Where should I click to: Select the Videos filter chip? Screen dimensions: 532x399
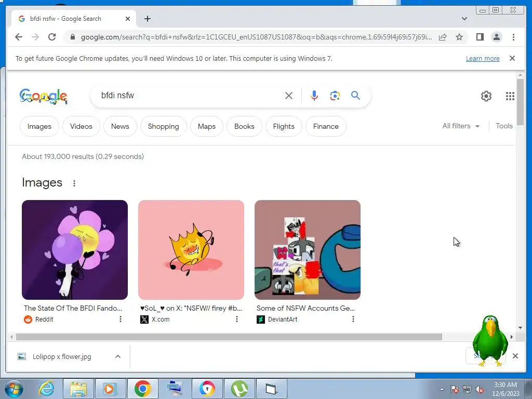click(x=81, y=126)
